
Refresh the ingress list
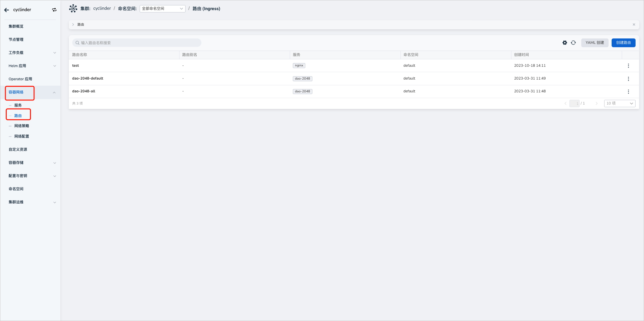pos(573,43)
